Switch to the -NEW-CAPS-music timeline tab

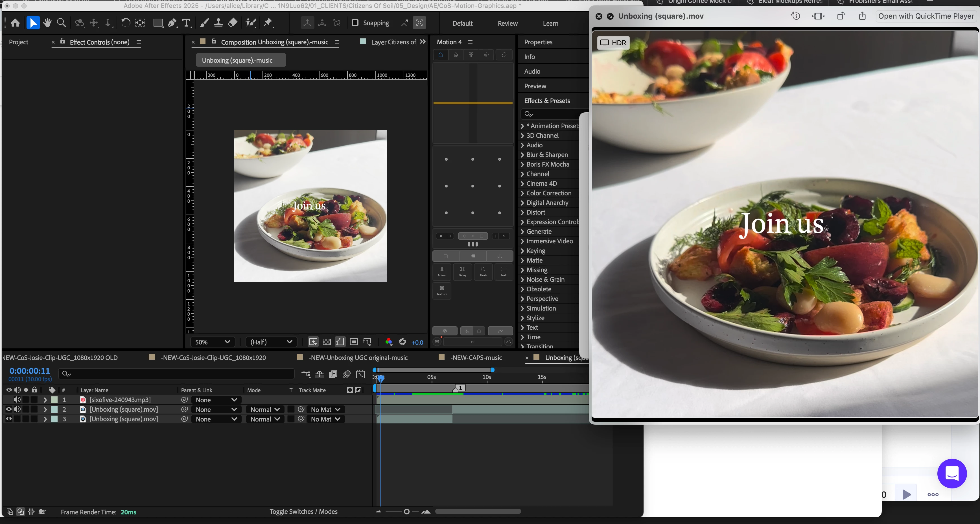pyautogui.click(x=476, y=358)
